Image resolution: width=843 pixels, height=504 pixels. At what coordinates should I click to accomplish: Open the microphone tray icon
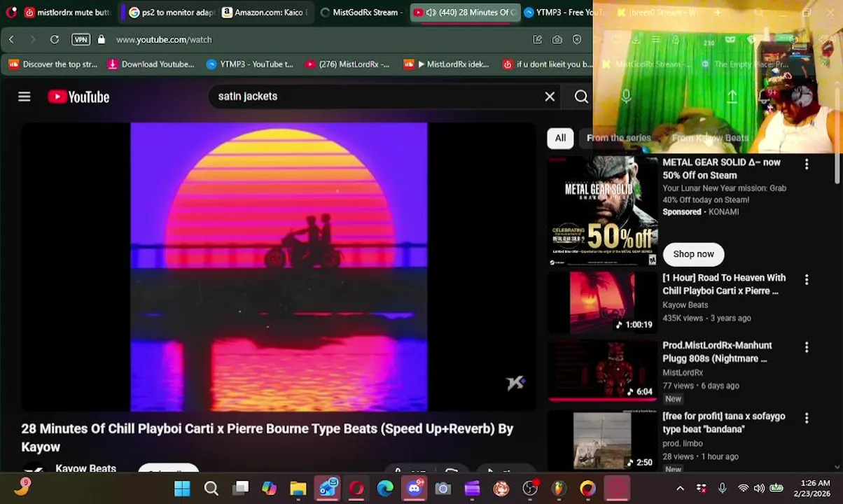pos(722,489)
